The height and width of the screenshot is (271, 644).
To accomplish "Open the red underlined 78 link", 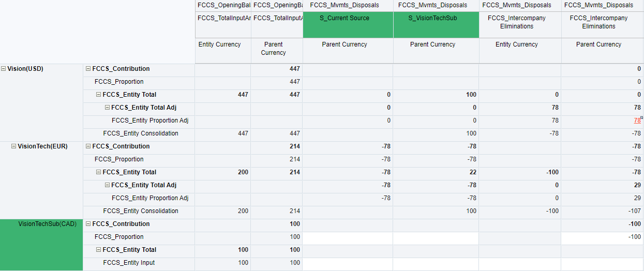I will point(638,121).
